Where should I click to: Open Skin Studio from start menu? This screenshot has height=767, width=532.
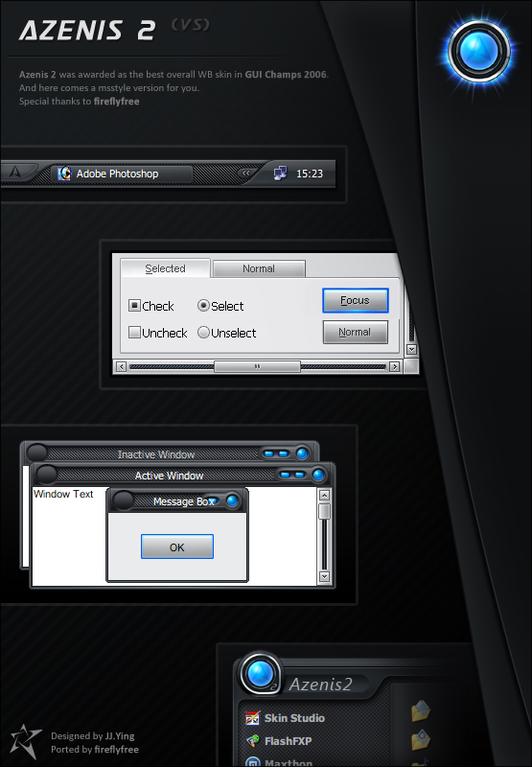(285, 718)
